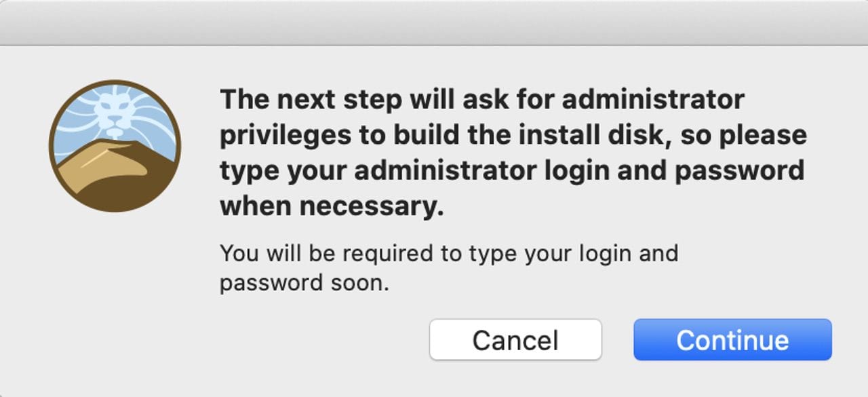Image resolution: width=868 pixels, height=397 pixels.
Task: Click the word 'Cancel' on the white button
Action: pos(515,340)
